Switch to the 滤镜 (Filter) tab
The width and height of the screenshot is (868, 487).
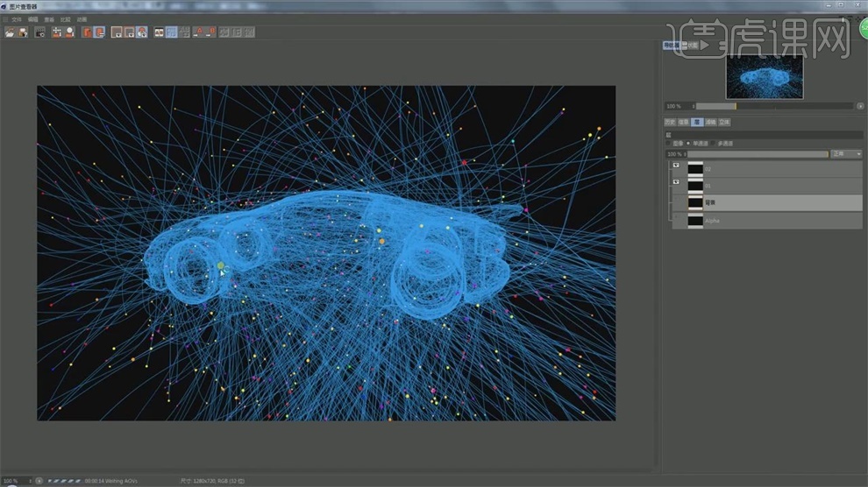(x=711, y=123)
